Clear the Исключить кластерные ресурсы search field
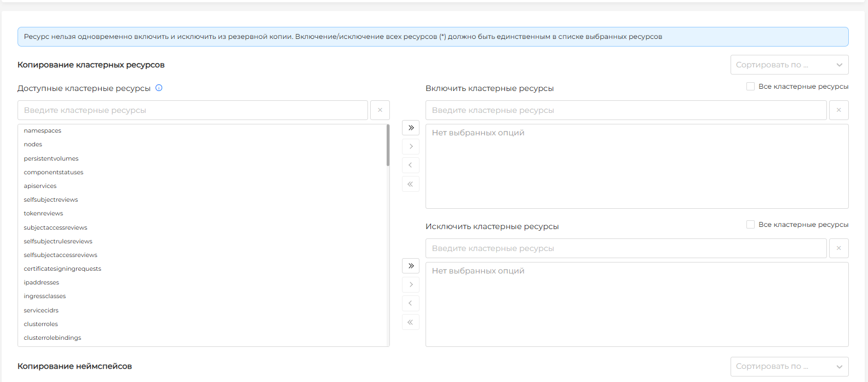The height and width of the screenshot is (382, 868). pos(839,248)
